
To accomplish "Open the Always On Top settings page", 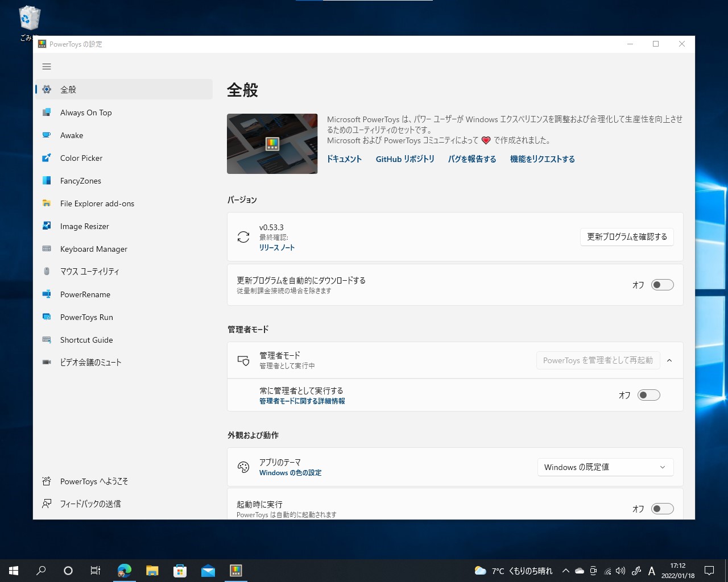I will pos(124,113).
